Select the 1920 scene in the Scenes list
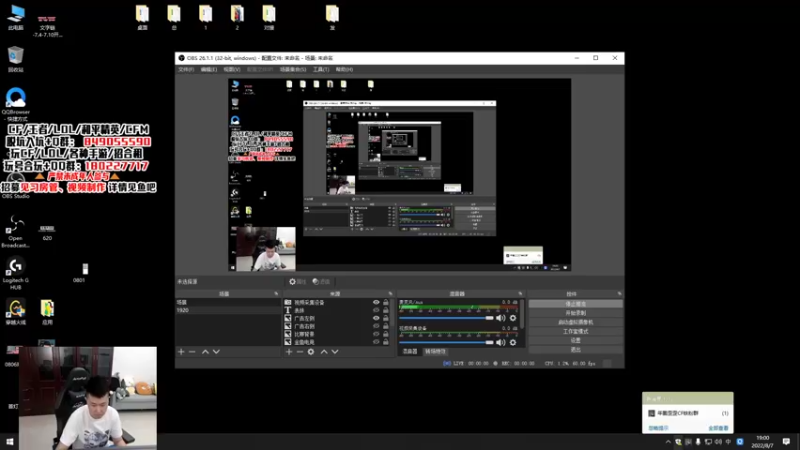Screen dimensions: 800x450 [x=228, y=310]
